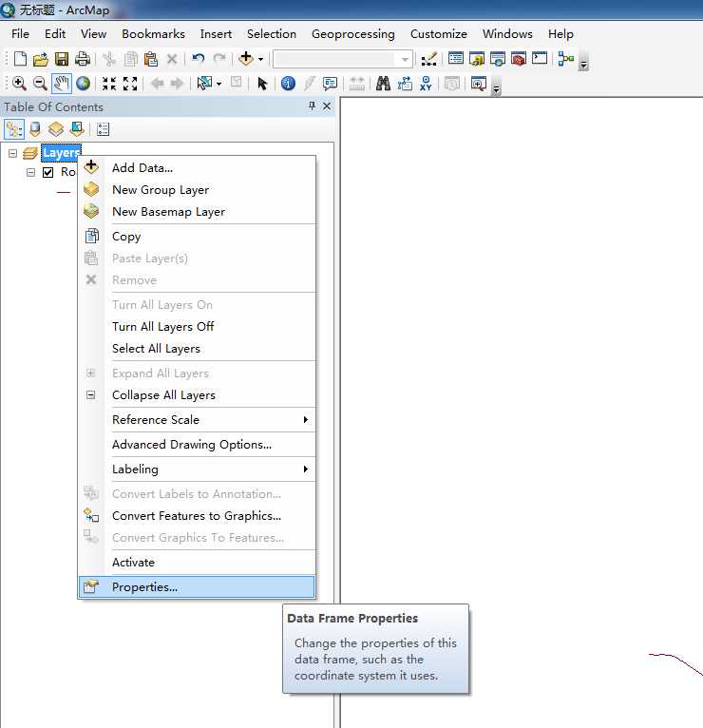Open the TOC Options icon
The image size is (703, 728).
(x=103, y=129)
